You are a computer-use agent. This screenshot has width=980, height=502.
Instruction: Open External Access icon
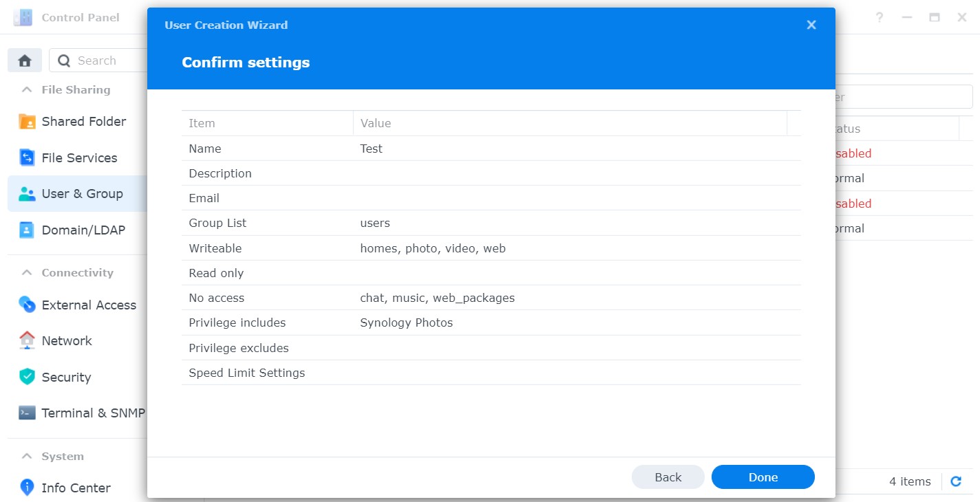pos(27,305)
